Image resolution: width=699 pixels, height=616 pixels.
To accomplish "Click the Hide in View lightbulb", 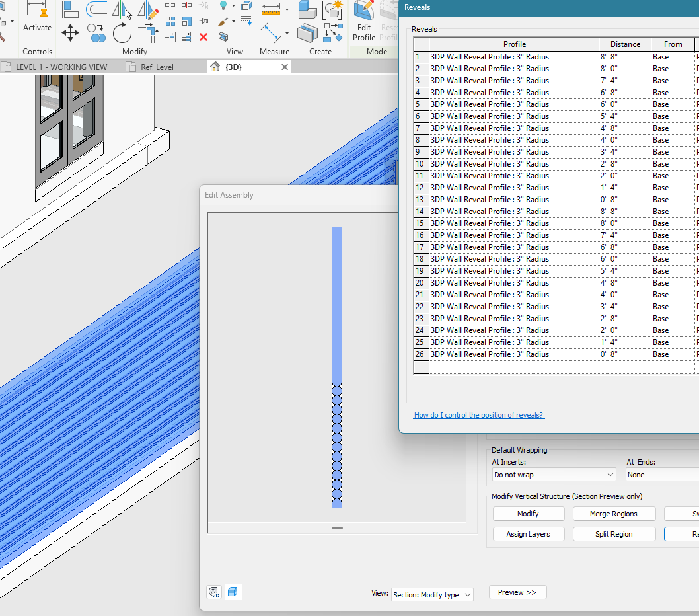I will [x=223, y=5].
